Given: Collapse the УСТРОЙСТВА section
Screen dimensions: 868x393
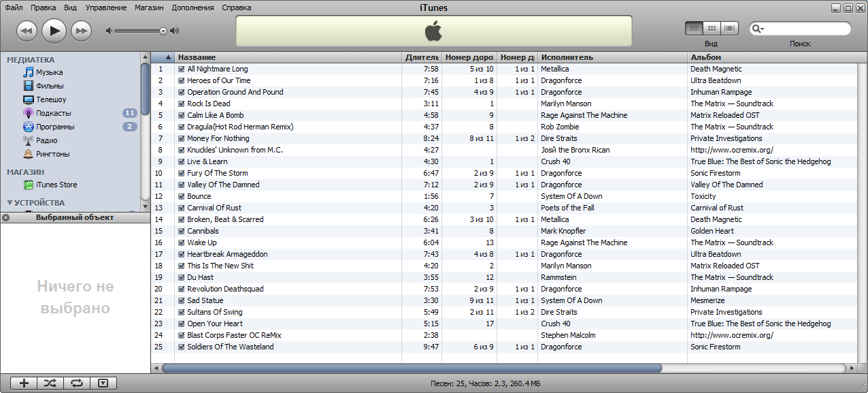Looking at the screenshot, I should pos(10,203).
